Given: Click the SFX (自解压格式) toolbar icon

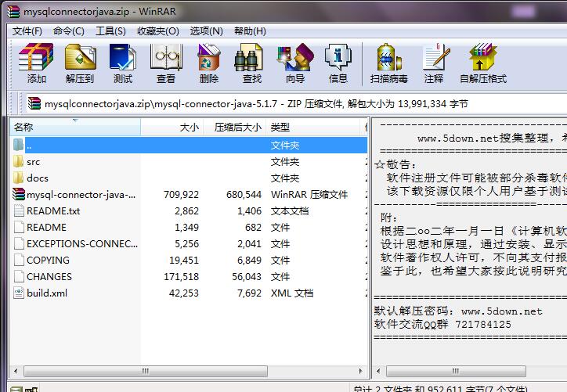Looking at the screenshot, I should tap(482, 57).
